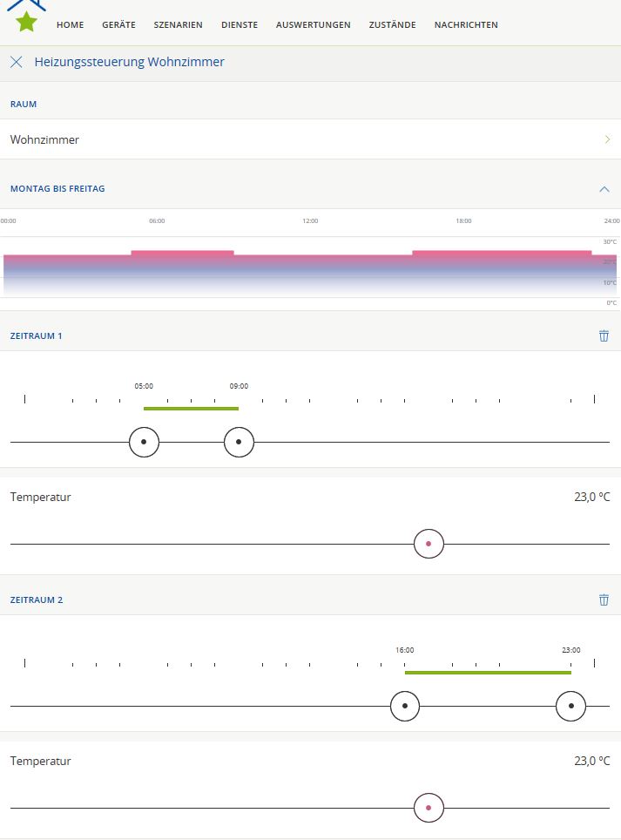The height and width of the screenshot is (840, 621).
Task: Click the Zeitraum 2 start handle at 16:00
Action: click(x=405, y=706)
